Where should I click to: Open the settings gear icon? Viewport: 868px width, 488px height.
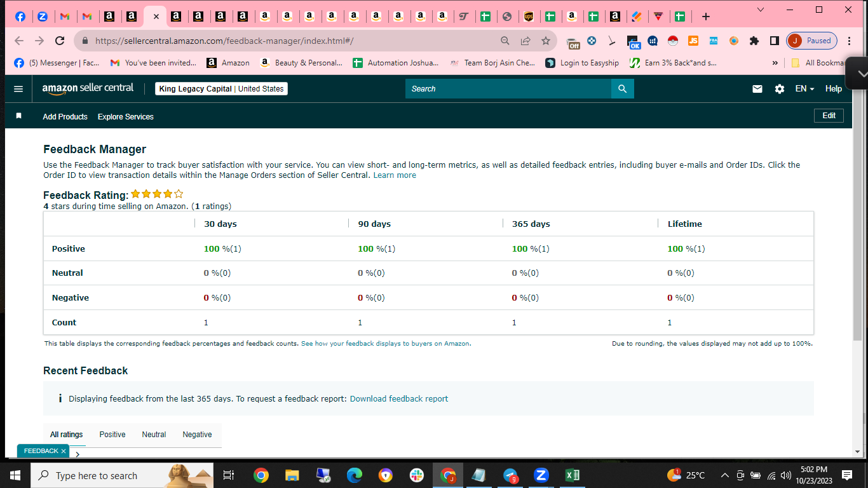pyautogui.click(x=780, y=89)
